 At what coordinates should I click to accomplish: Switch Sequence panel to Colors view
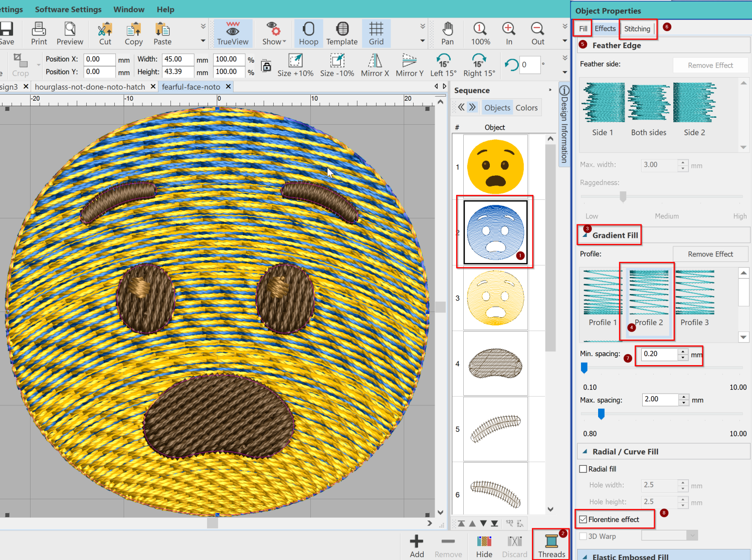pos(526,107)
